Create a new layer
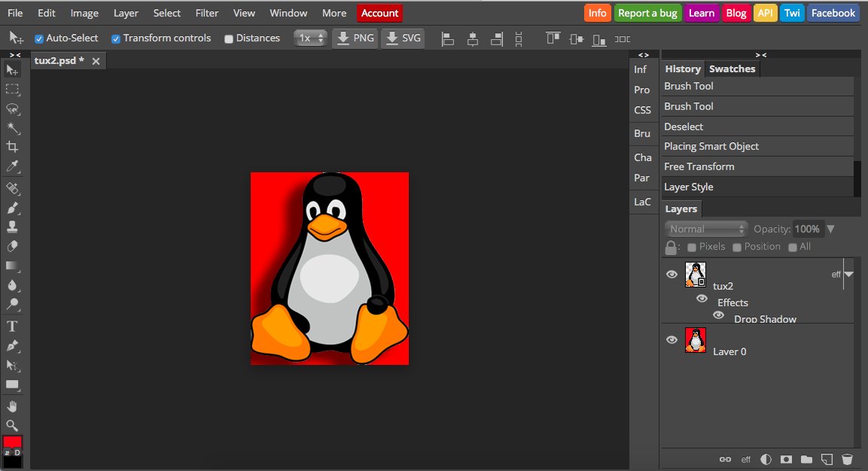 (827, 460)
